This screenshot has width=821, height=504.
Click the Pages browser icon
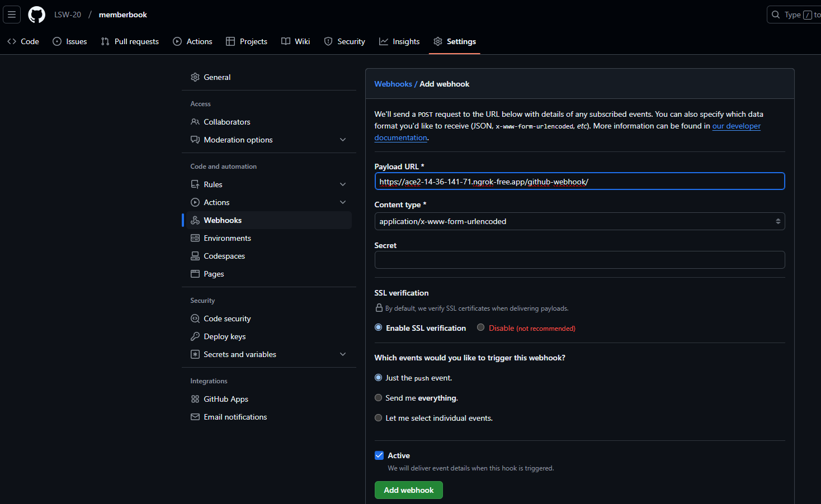pyautogui.click(x=195, y=274)
